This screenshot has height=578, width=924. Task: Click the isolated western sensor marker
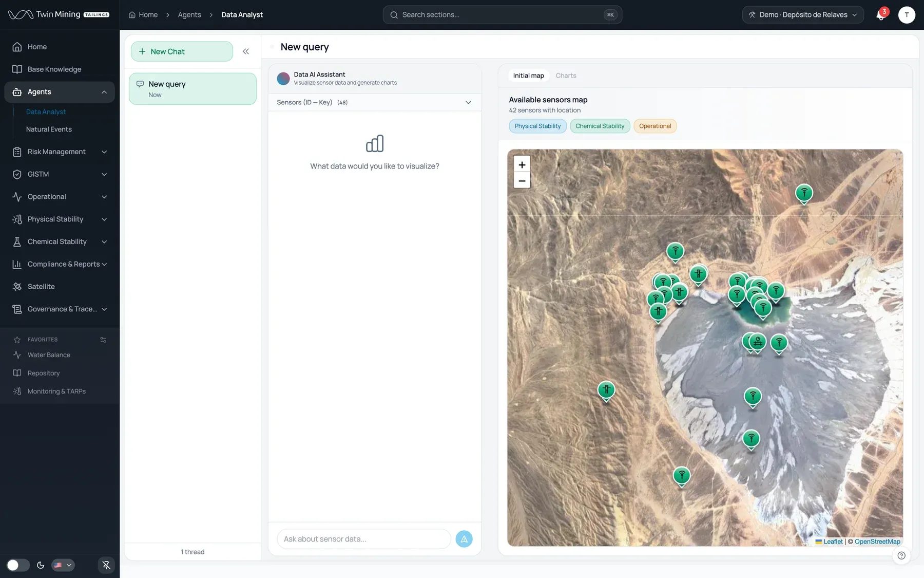(606, 390)
